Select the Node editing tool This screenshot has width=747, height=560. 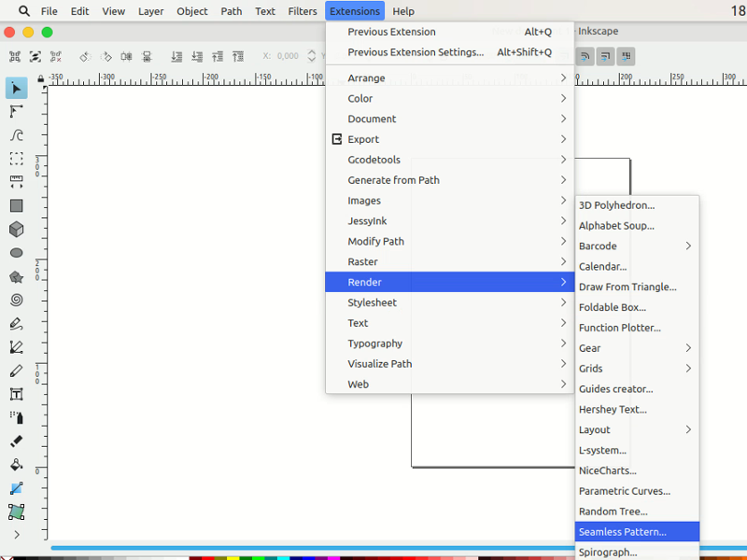pos(15,112)
